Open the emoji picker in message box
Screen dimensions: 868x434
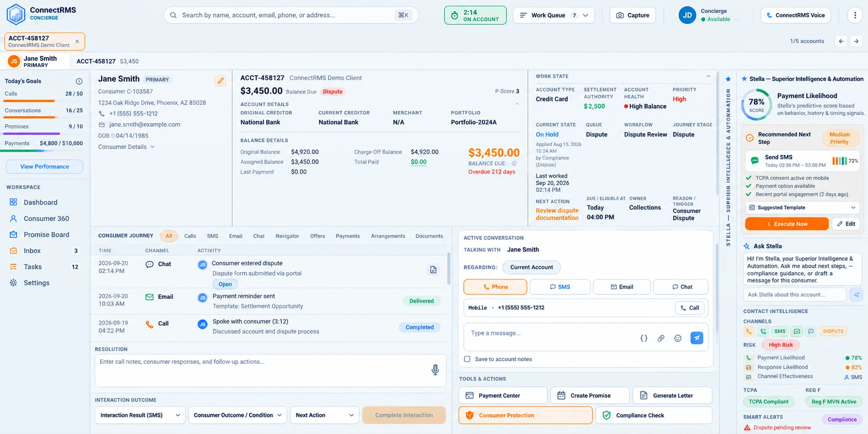pos(678,338)
